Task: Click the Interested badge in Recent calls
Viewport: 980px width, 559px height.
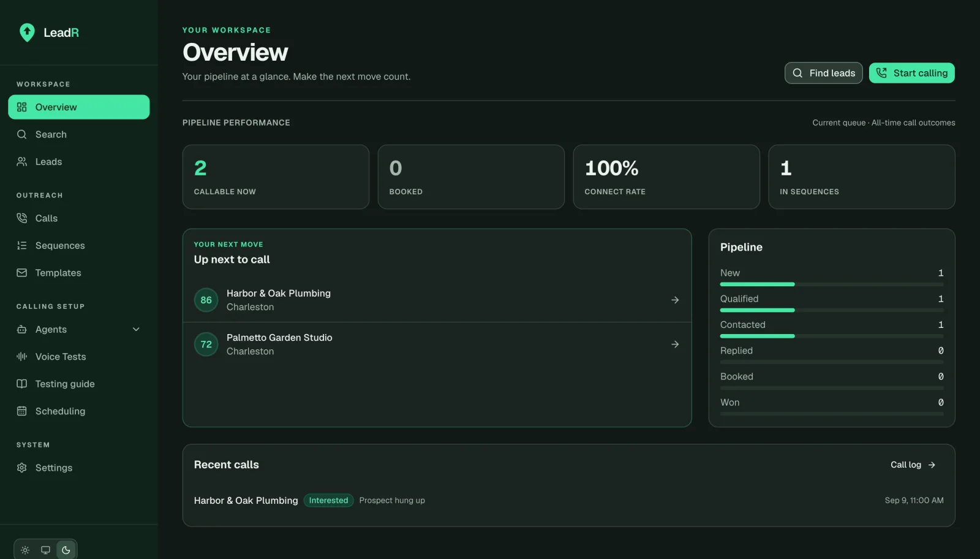Action: click(x=328, y=501)
